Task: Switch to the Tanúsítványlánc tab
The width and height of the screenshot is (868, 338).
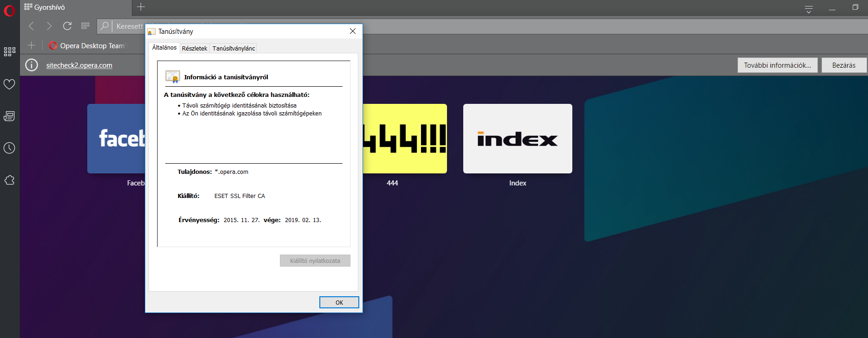Action: [x=233, y=48]
